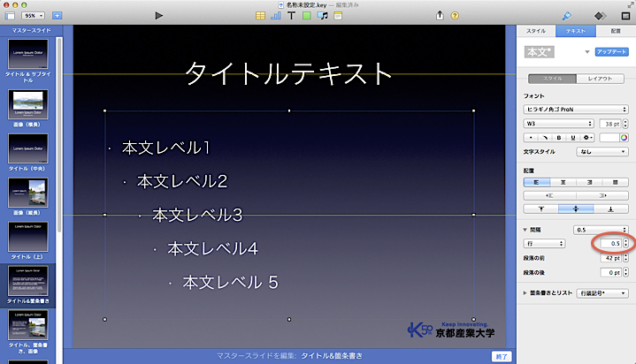Enter full screen with title bar arrow icon
Image resolution: width=636 pixels, height=364 pixels.
631,4
